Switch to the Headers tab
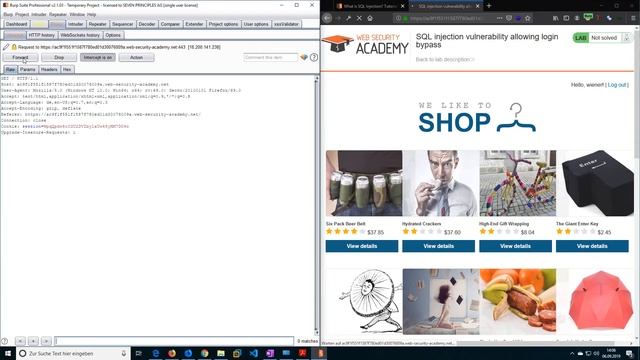This screenshot has width=640, height=360. coord(49,69)
